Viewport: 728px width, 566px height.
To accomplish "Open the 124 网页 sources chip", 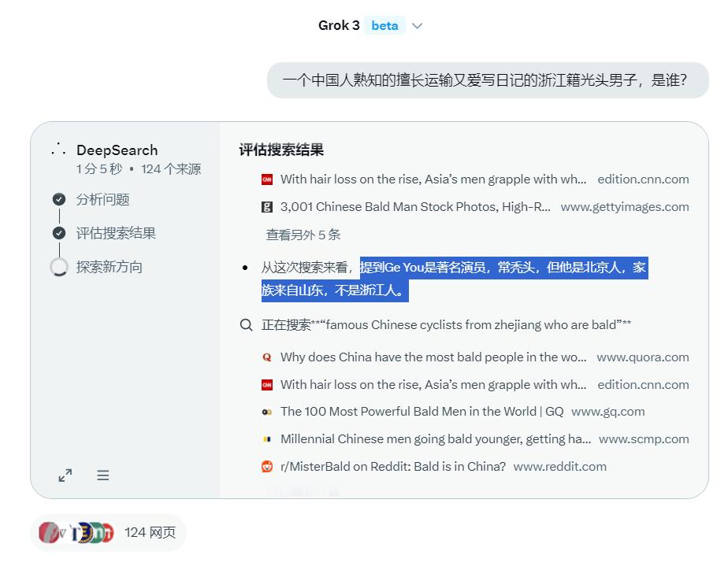I will [x=108, y=533].
